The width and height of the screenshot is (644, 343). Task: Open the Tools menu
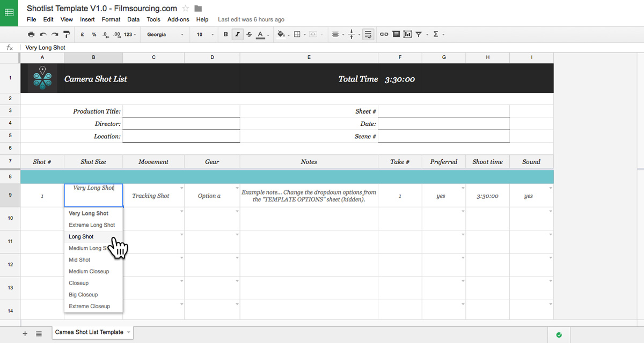click(153, 19)
